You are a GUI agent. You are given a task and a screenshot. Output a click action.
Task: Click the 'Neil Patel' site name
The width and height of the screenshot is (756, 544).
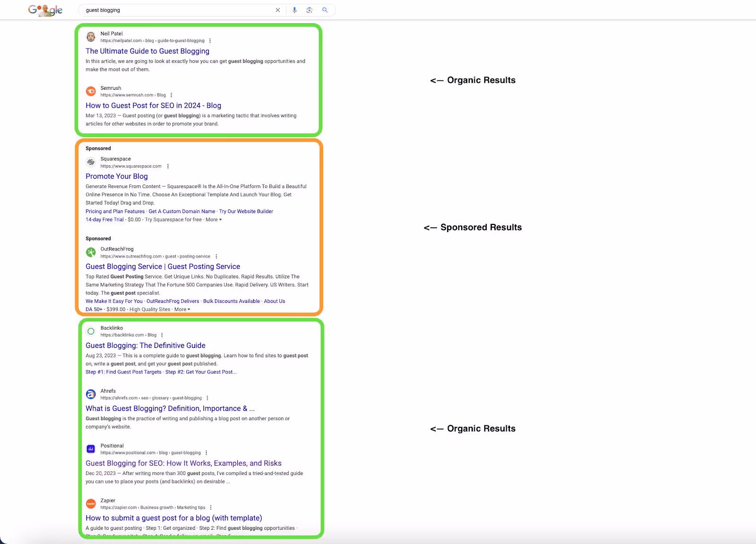tap(112, 34)
